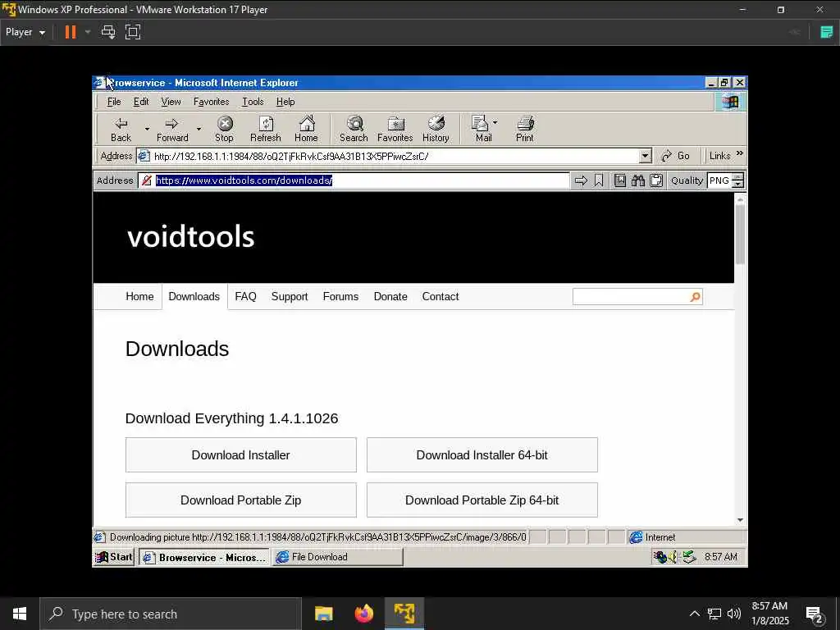The width and height of the screenshot is (840, 630).
Task: Click the page vertical scrollbar thumb
Action: click(x=740, y=234)
